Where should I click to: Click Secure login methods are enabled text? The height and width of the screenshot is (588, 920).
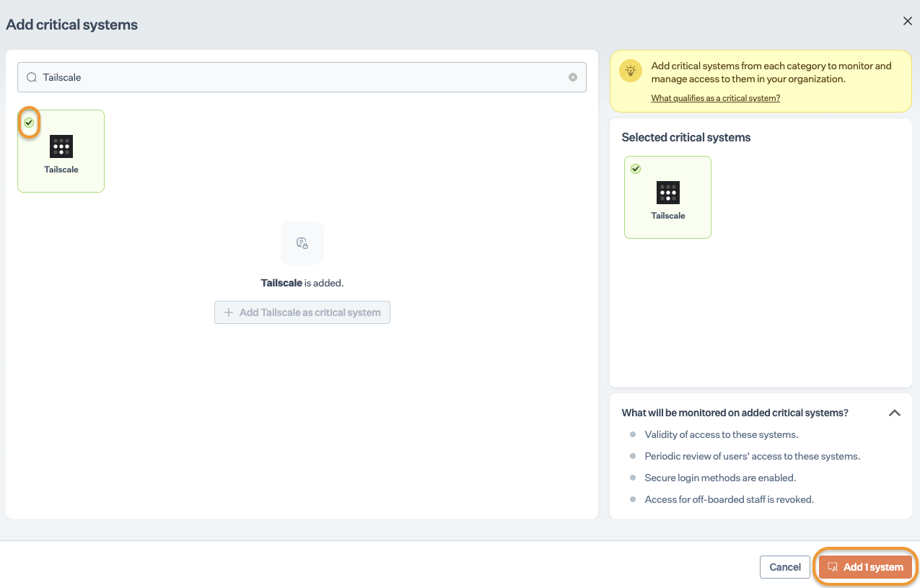[720, 478]
